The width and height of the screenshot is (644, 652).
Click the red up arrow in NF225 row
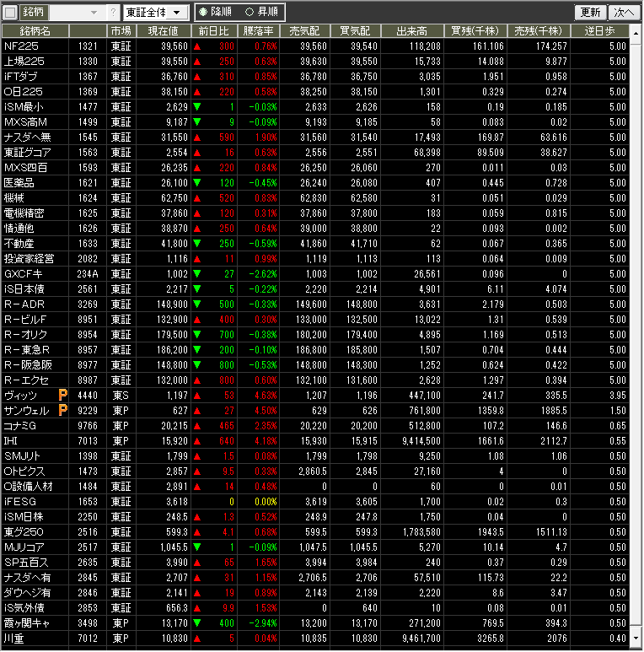click(x=197, y=46)
